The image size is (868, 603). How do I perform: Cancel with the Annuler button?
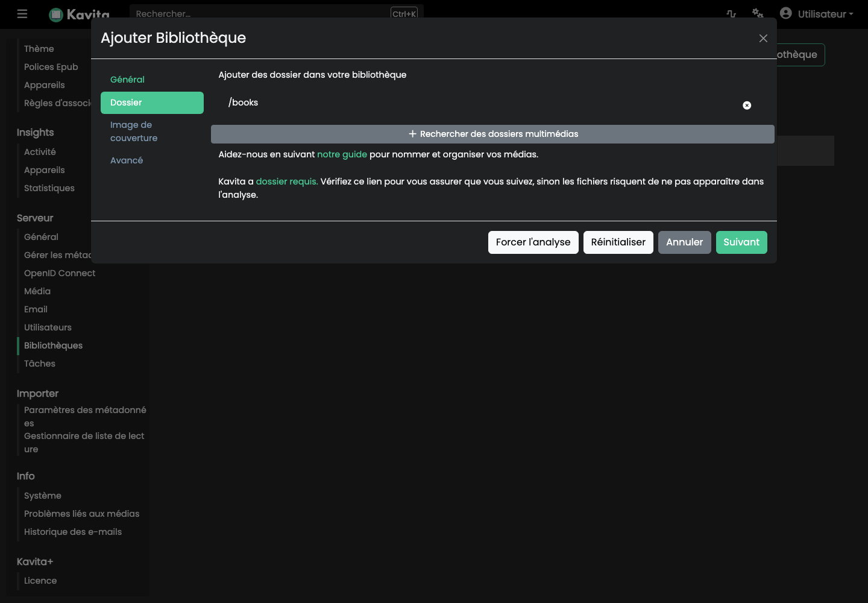pos(684,242)
